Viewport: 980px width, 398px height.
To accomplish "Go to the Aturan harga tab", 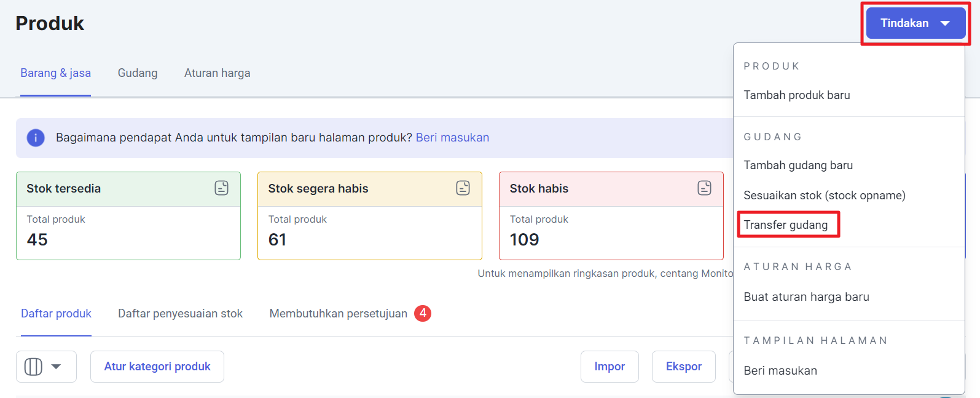I will [218, 73].
